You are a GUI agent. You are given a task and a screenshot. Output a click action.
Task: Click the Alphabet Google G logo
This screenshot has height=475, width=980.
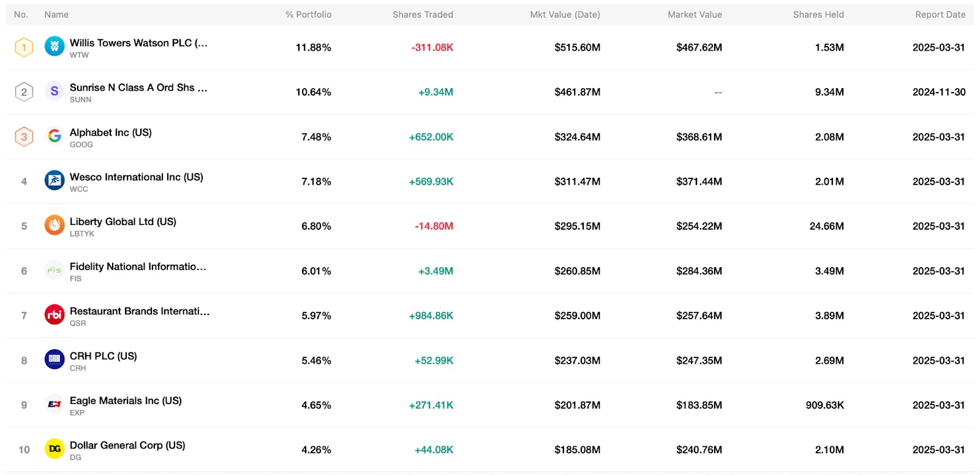[x=55, y=136]
